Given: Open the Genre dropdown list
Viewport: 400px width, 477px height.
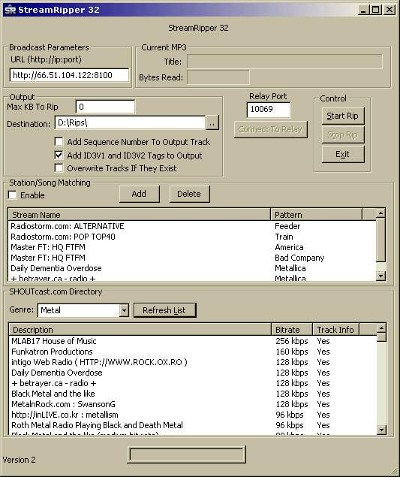Looking at the screenshot, I should (x=124, y=310).
